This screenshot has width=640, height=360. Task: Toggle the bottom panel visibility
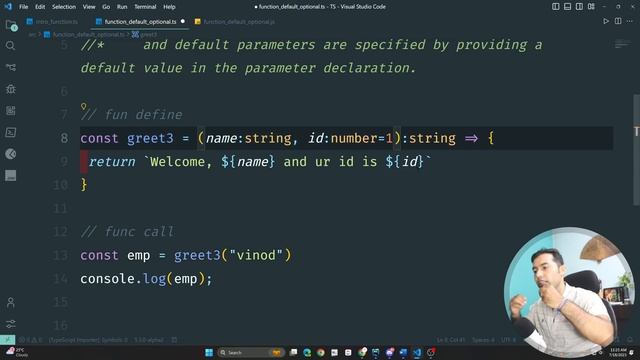coord(567,7)
